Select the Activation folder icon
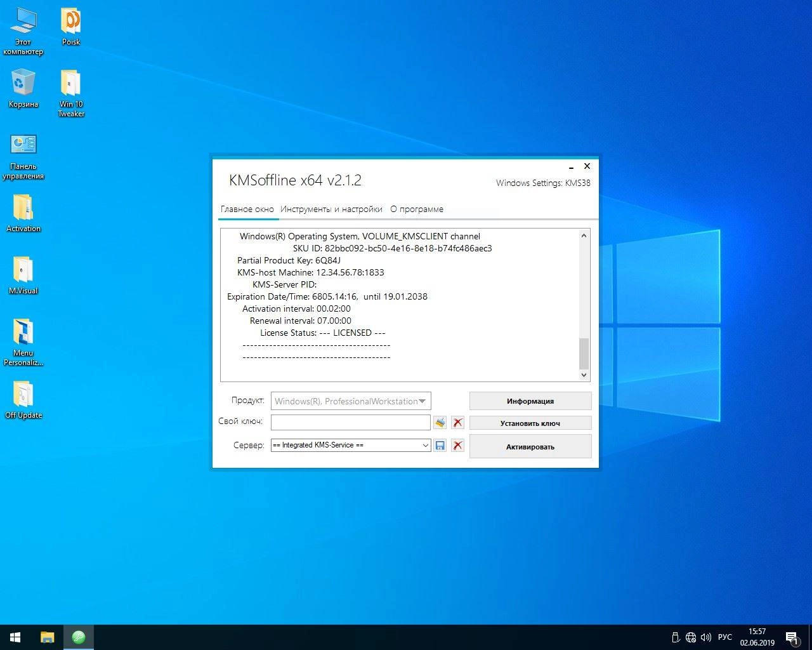 23,213
